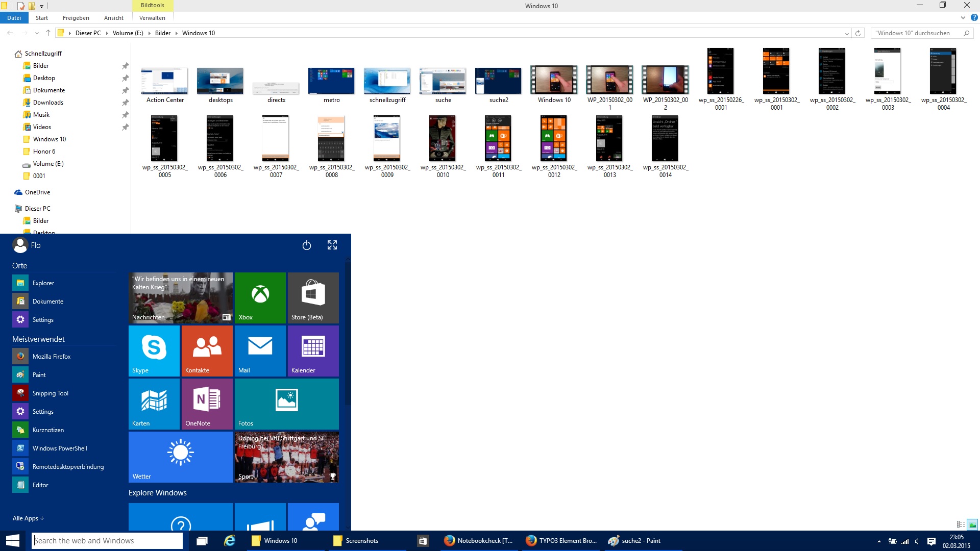Expand Alle Apps list

click(x=28, y=518)
